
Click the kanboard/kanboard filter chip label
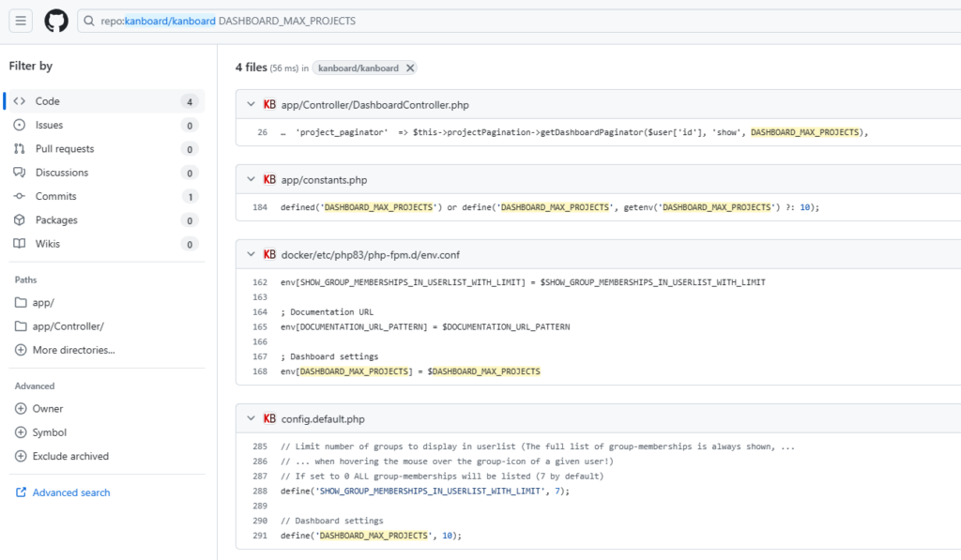[x=358, y=68]
